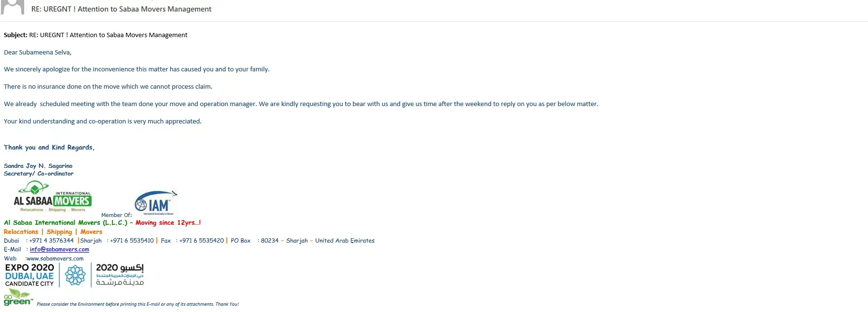Click the fax number +971 6 5535420

tap(201, 241)
